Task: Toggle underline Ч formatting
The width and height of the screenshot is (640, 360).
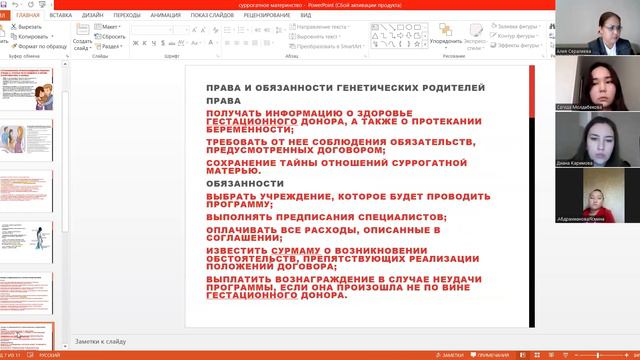Action: [x=153, y=43]
